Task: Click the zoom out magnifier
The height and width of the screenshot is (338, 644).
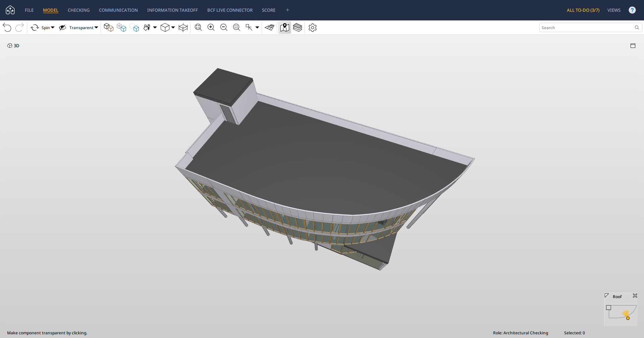Action: (x=224, y=27)
